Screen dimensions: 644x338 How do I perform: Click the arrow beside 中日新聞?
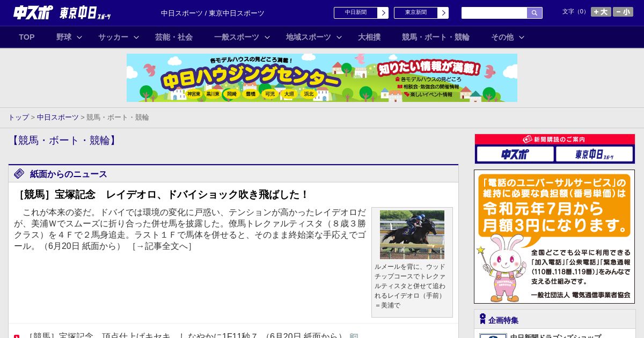coord(383,13)
